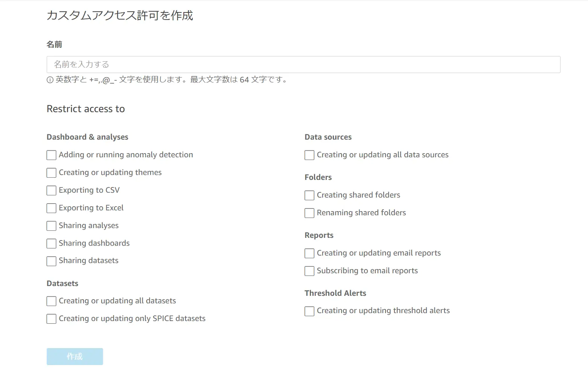Click the Sharing analyses label text
Screen dimensions: 588x382
coord(88,225)
